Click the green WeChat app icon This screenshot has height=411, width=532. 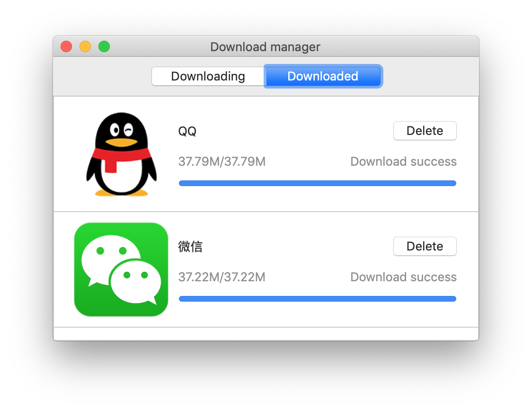tap(121, 269)
